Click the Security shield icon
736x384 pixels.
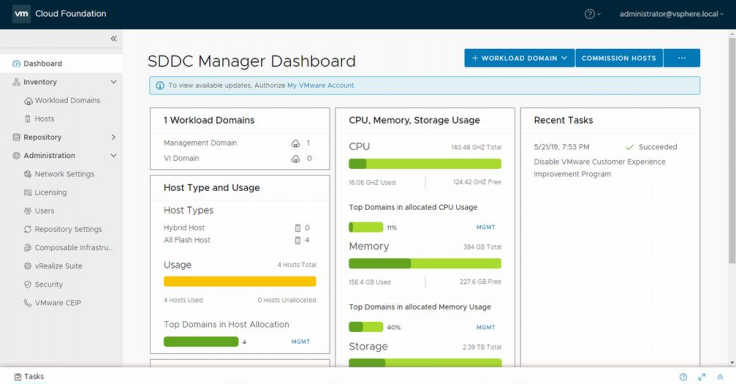tap(28, 284)
